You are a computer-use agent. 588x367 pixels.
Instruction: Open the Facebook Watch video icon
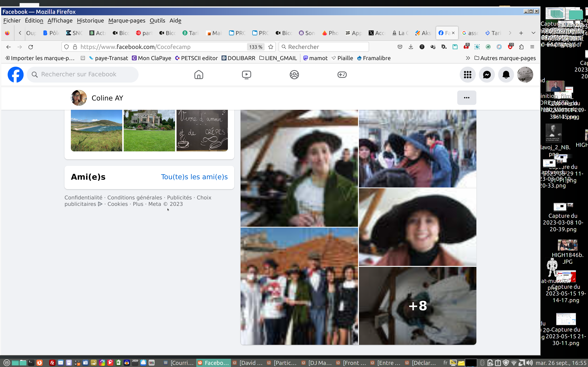click(246, 74)
